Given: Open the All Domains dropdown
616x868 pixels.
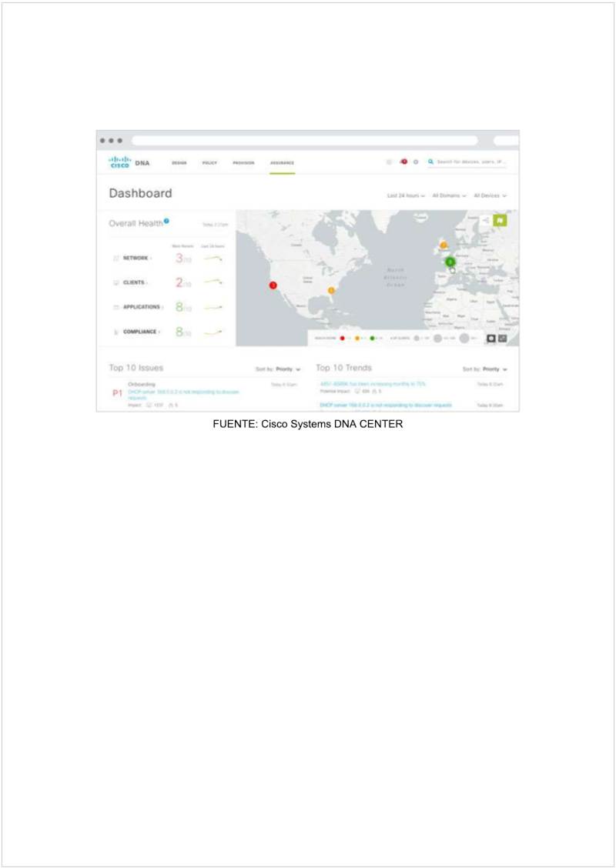Looking at the screenshot, I should click(450, 195).
